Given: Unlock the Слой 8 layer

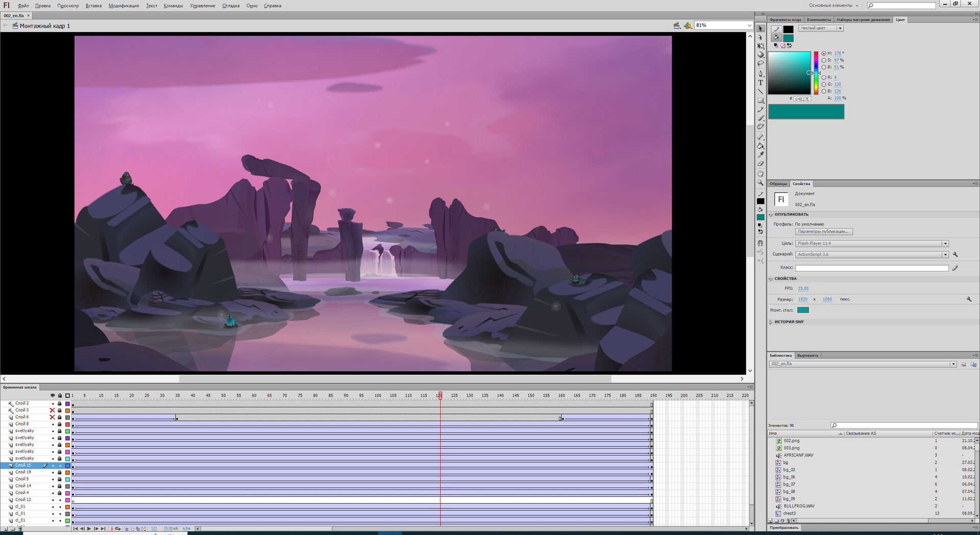Looking at the screenshot, I should point(60,424).
